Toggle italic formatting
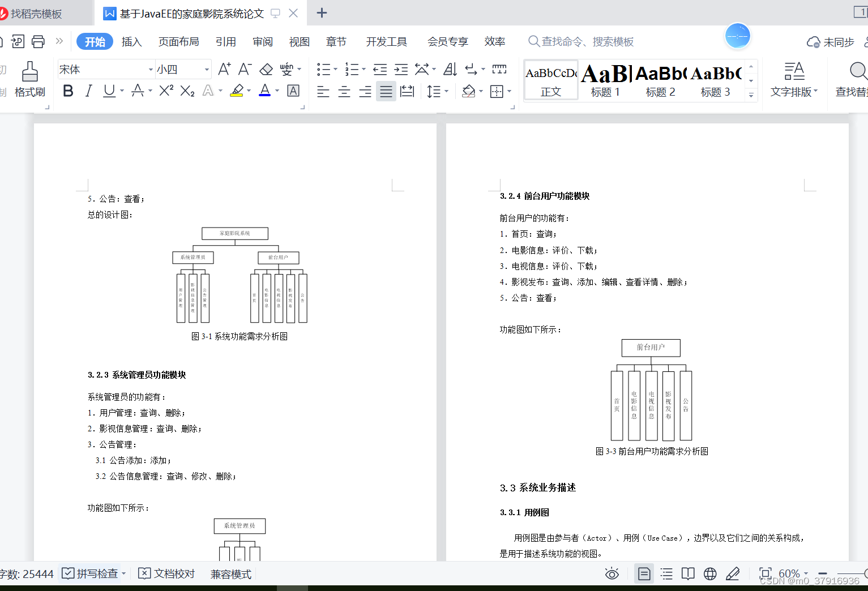The height and width of the screenshot is (591, 868). click(x=88, y=91)
